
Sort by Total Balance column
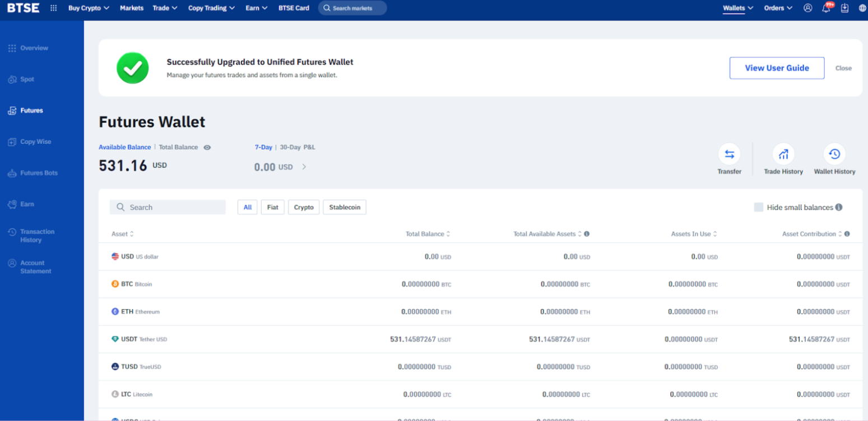[428, 234]
